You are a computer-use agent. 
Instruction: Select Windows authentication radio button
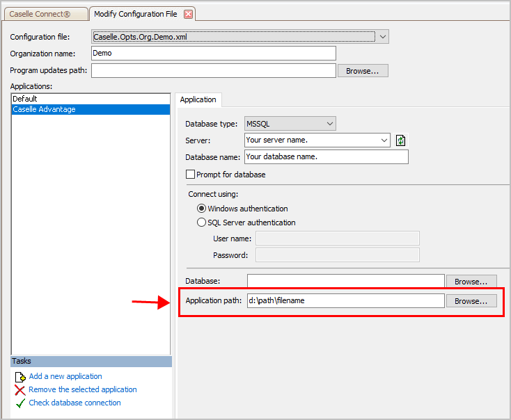[201, 209]
